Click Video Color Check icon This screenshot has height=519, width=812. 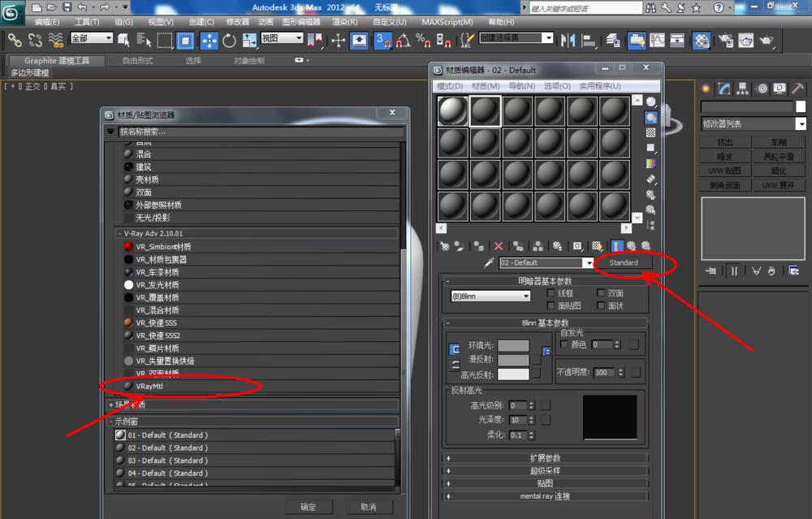point(651,164)
